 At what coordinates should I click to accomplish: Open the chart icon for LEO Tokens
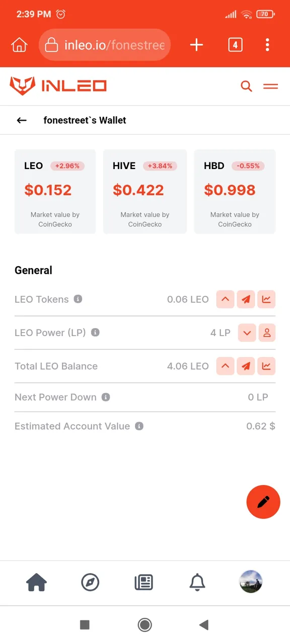[266, 299]
